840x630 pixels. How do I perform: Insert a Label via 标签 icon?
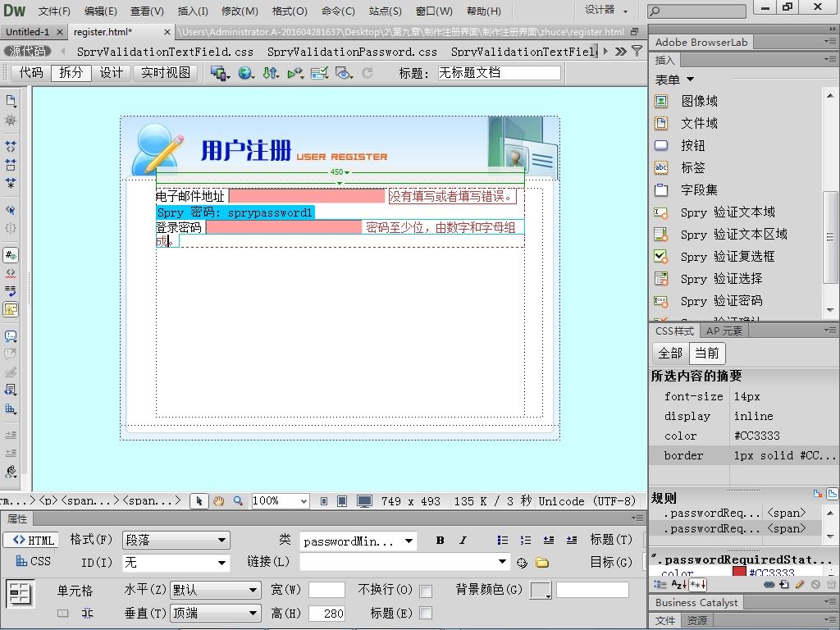[662, 167]
